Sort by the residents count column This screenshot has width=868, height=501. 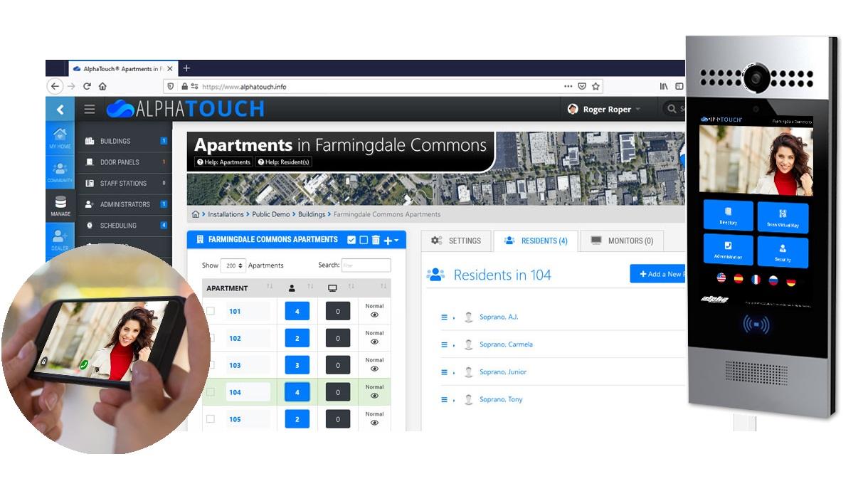(310, 288)
